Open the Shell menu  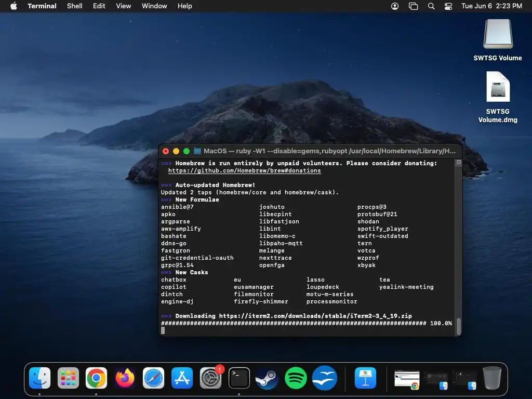(x=75, y=6)
